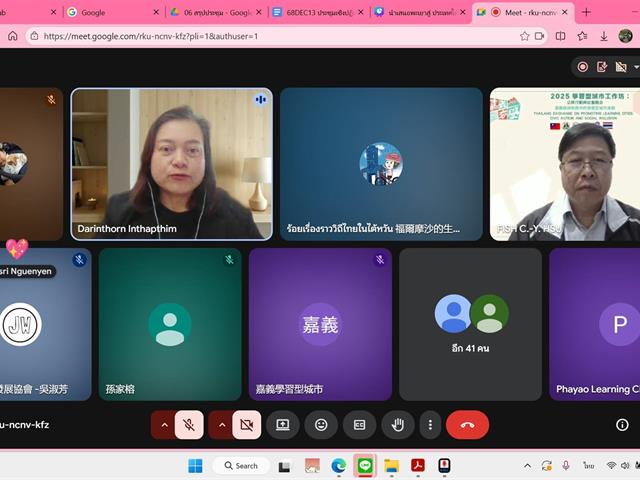Raise your hand in the meeting
This screenshot has width=640, height=480.
pos(398,425)
